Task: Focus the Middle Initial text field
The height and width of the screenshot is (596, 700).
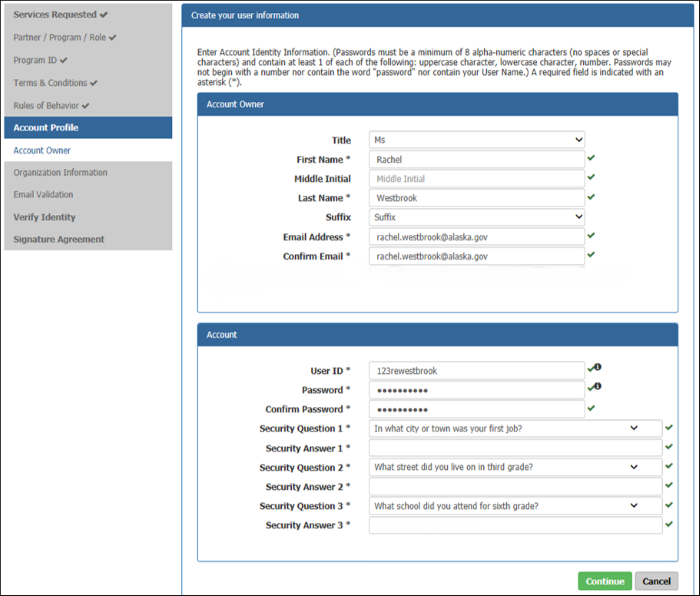Action: (x=476, y=179)
